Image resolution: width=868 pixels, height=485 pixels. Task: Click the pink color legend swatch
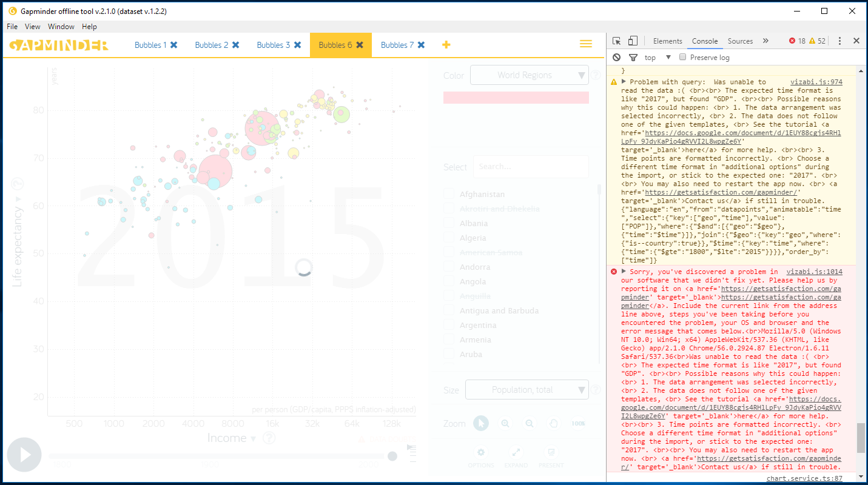(516, 98)
